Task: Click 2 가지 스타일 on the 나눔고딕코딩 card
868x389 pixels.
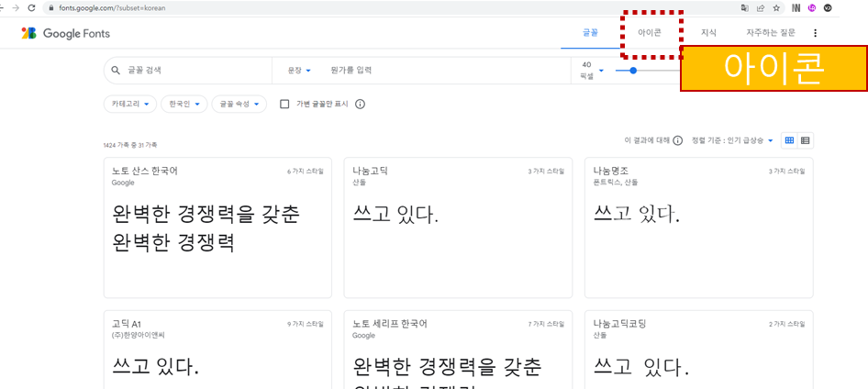Action: pos(787,324)
